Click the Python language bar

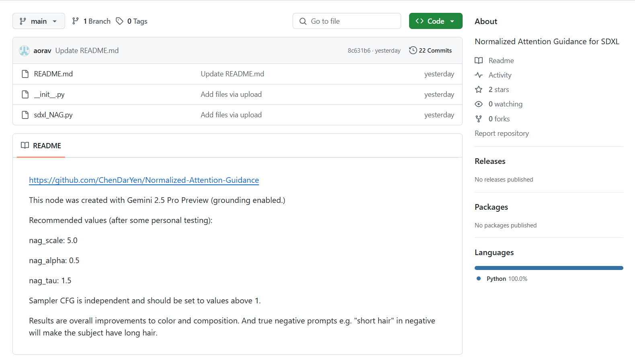pyautogui.click(x=549, y=268)
